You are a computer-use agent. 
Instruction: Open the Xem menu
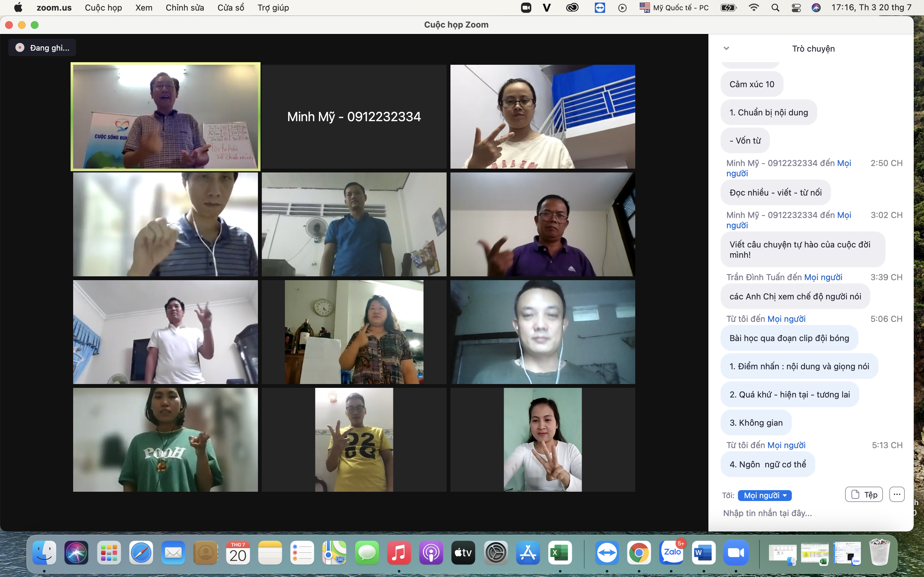143,8
